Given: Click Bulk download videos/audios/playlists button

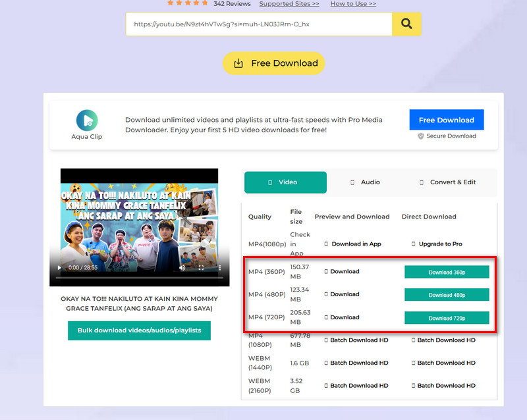Looking at the screenshot, I should (x=139, y=330).
